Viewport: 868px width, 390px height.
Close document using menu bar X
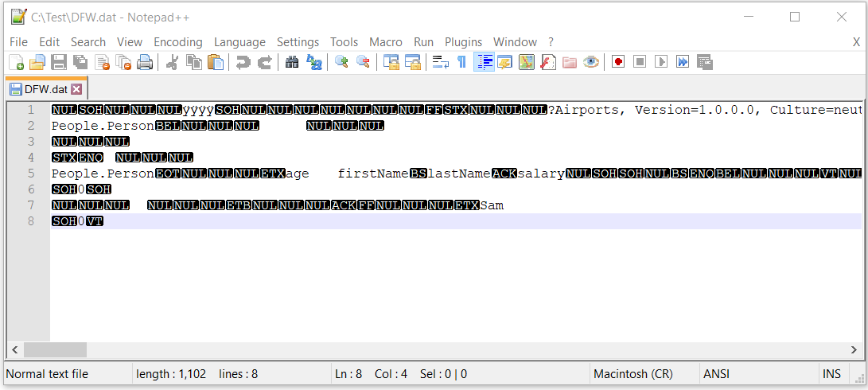point(856,42)
